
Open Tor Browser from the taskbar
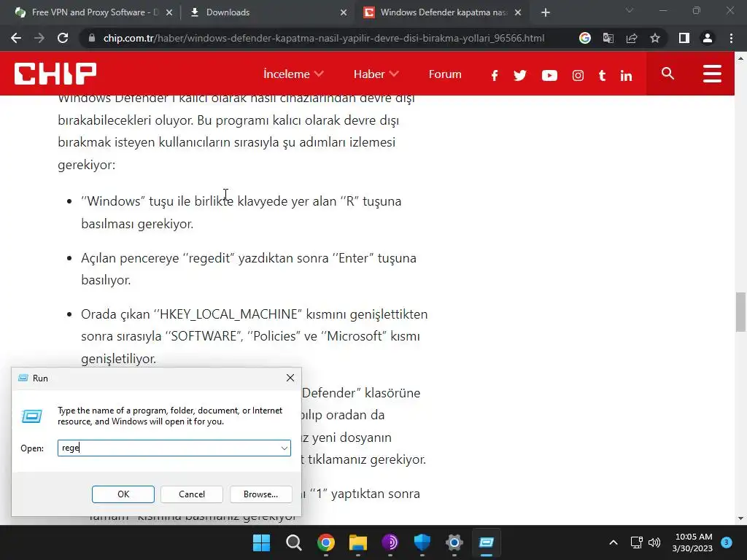(x=390, y=542)
